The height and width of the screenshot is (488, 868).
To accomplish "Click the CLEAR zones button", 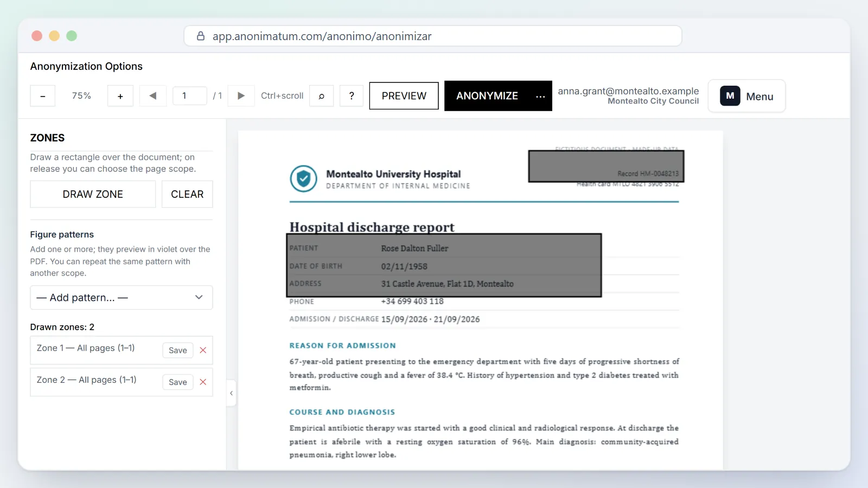I will [x=187, y=194].
